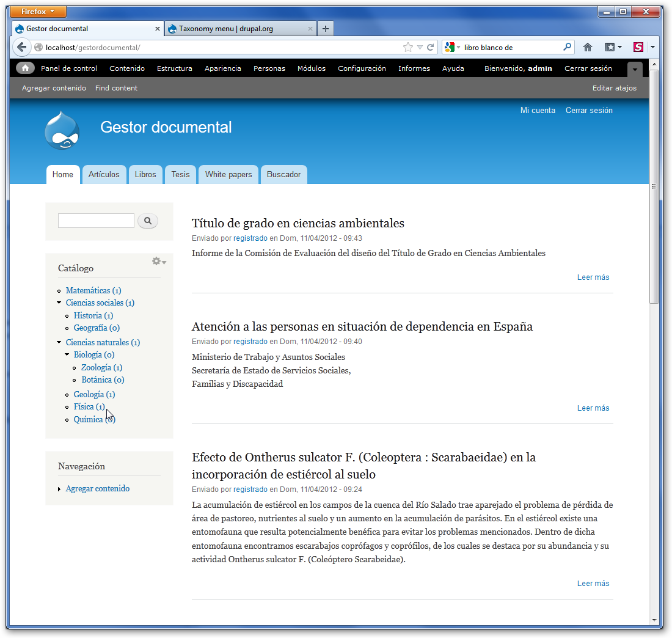Switch to the White papers tab
Viewport: 672px width, 638px height.
click(228, 175)
